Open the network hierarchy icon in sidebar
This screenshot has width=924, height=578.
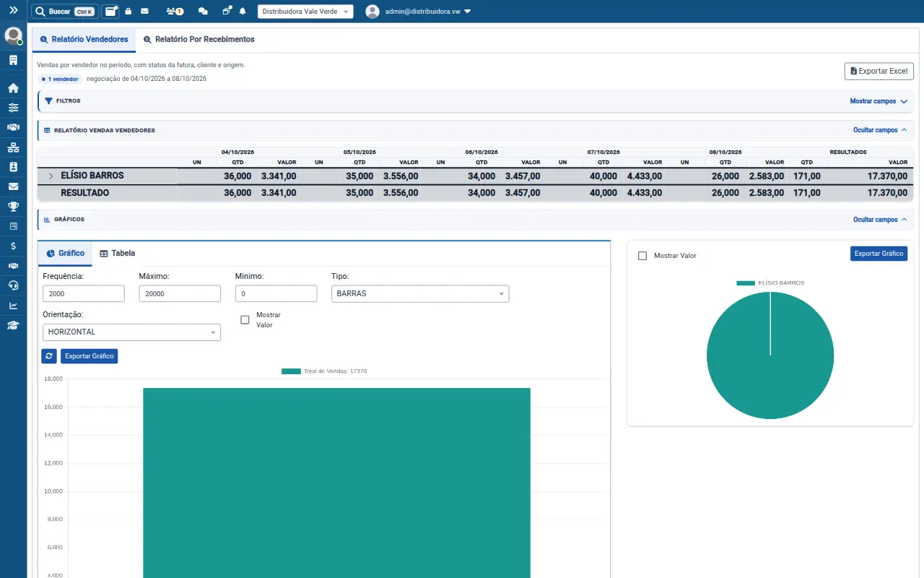coord(13,147)
